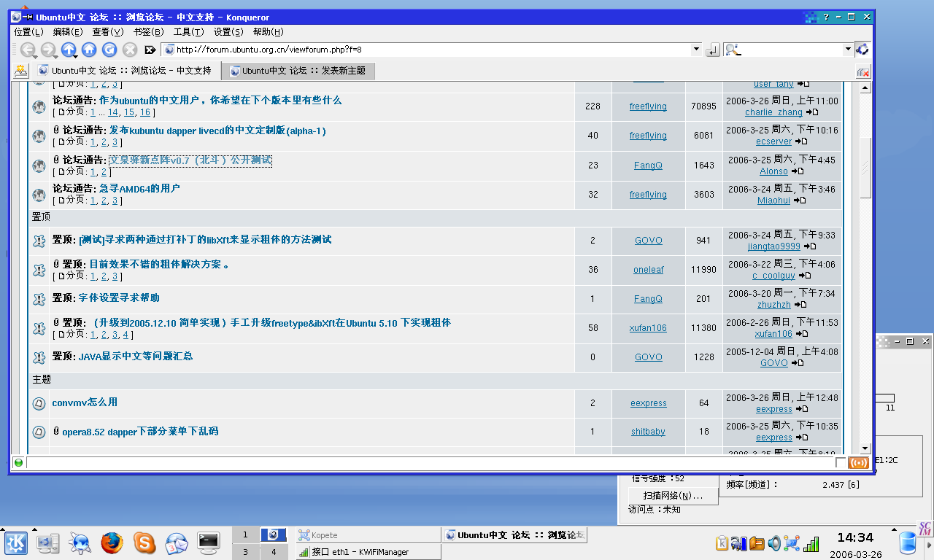This screenshot has height=560, width=934.
Task: Open topic convmv怎么用
Action: 85,402
